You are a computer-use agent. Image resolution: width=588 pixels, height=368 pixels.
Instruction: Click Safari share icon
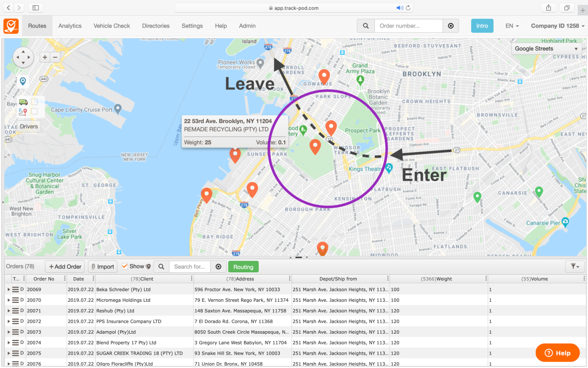(x=548, y=8)
